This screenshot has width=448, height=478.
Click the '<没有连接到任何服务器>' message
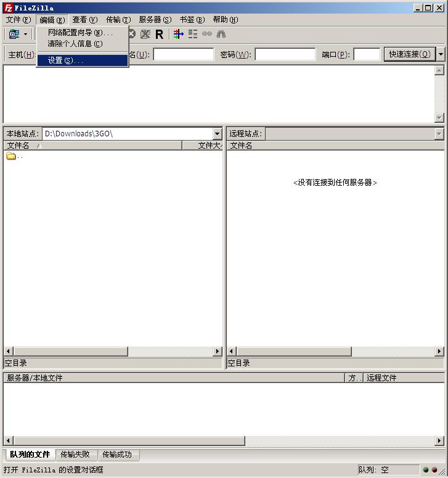pyautogui.click(x=335, y=183)
